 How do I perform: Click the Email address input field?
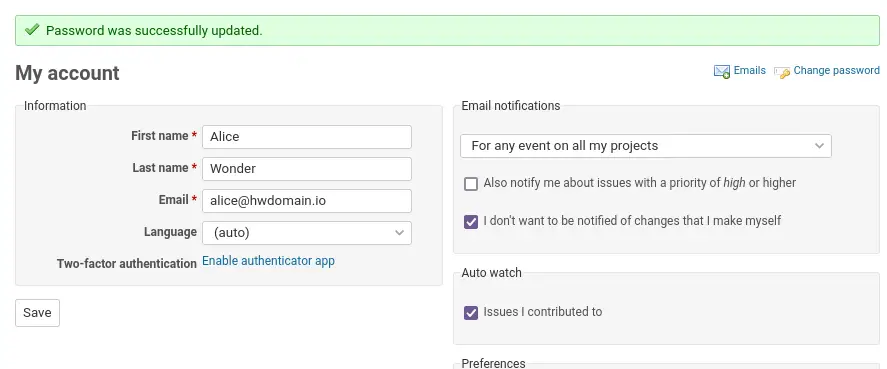coord(307,201)
